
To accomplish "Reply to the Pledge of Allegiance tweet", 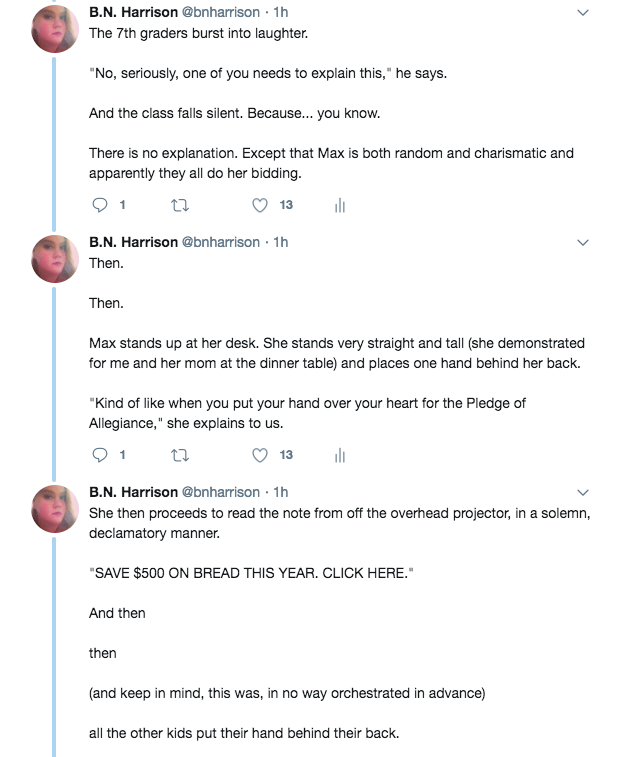I will [x=99, y=455].
